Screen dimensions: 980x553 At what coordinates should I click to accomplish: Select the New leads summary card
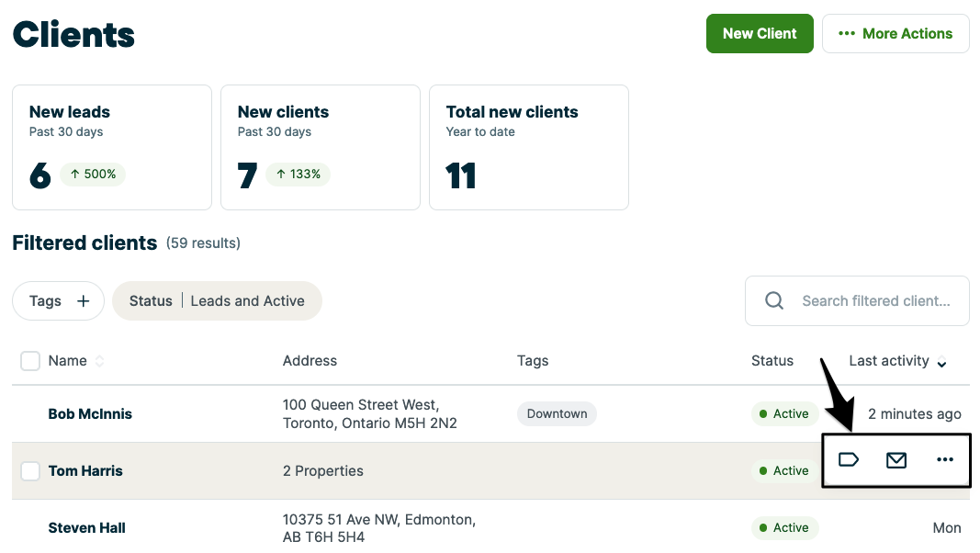click(112, 148)
